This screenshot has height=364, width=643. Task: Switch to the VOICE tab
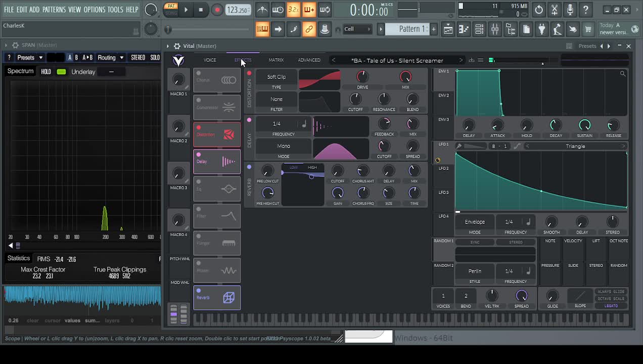210,60
